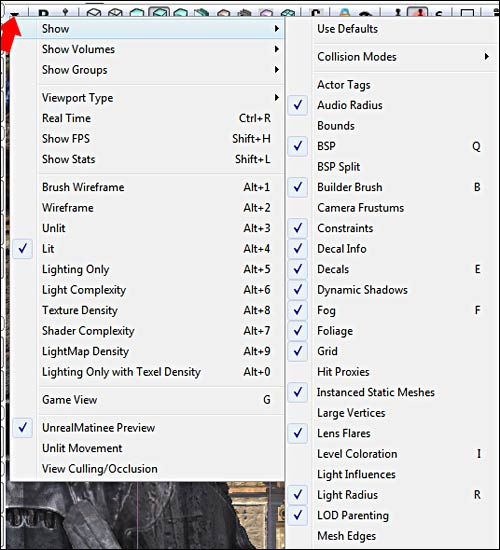Image resolution: width=500 pixels, height=550 pixels.
Task: Toggle Game View
Action: tap(147, 400)
